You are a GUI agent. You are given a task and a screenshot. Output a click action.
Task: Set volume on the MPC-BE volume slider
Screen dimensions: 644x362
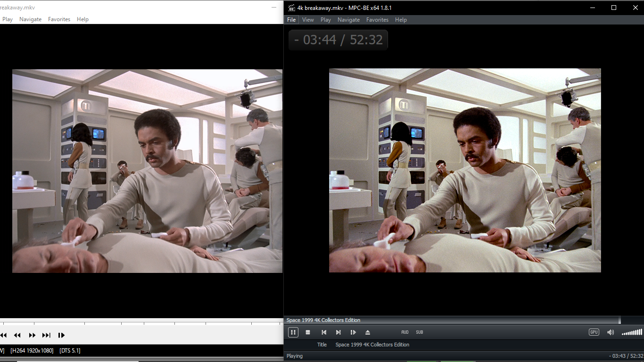coord(632,333)
